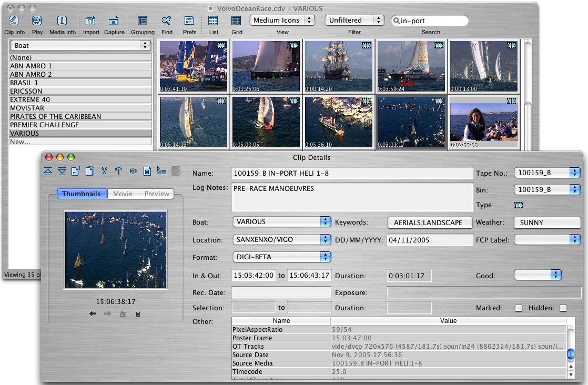Click the scissors icon in Clip Details
Screen dimensions: 588x385
tap(104, 171)
